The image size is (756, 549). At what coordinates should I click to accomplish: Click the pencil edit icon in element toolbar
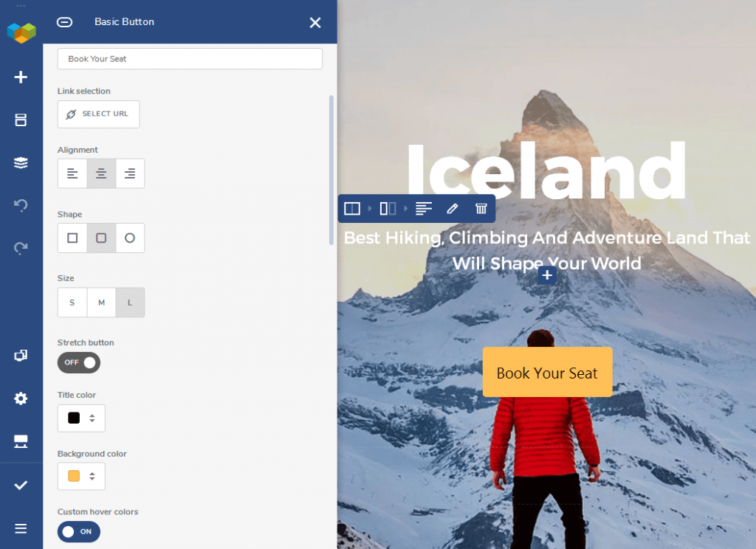[x=453, y=209]
